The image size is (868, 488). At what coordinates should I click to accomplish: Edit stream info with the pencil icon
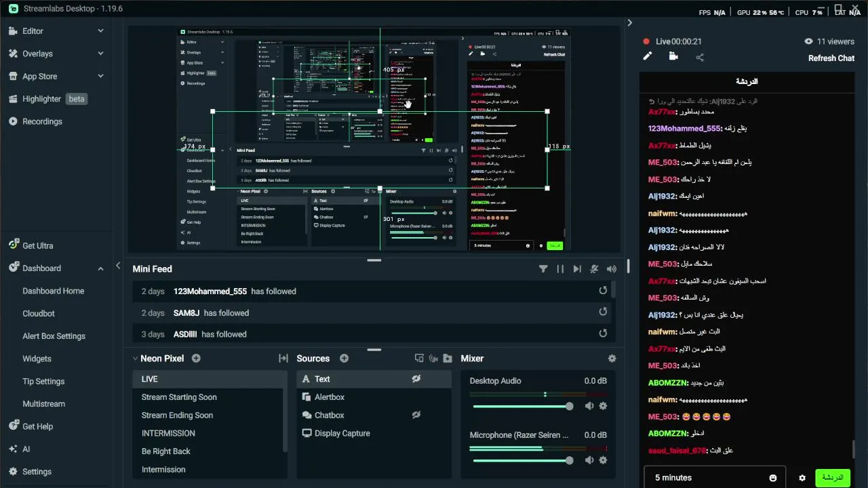tap(647, 56)
